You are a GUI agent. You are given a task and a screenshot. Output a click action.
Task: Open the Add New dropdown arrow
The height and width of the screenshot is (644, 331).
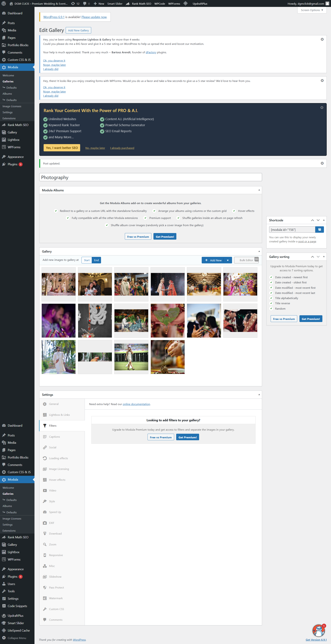coord(228,260)
